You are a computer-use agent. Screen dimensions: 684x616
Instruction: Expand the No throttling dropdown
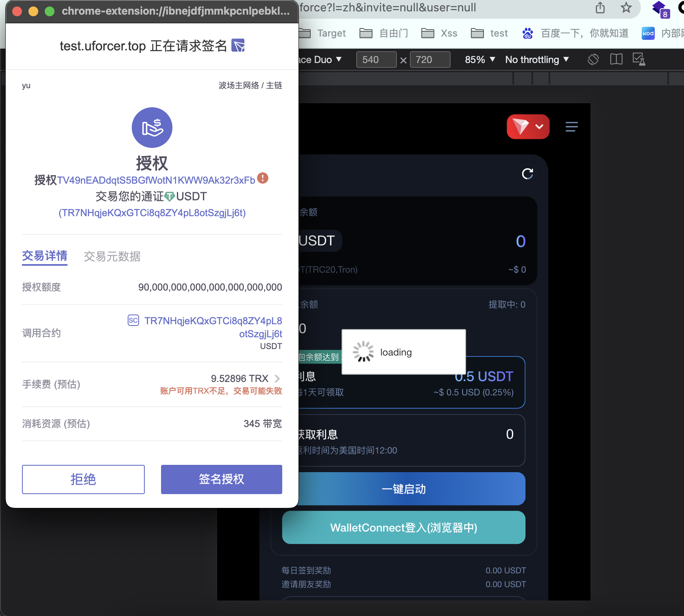537,60
